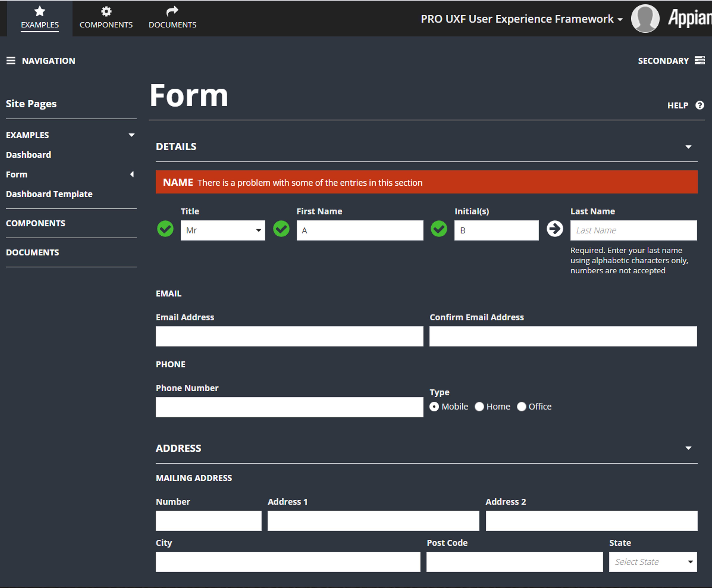This screenshot has width=712, height=588.
Task: Click the Address 2 field
Action: pyautogui.click(x=591, y=521)
